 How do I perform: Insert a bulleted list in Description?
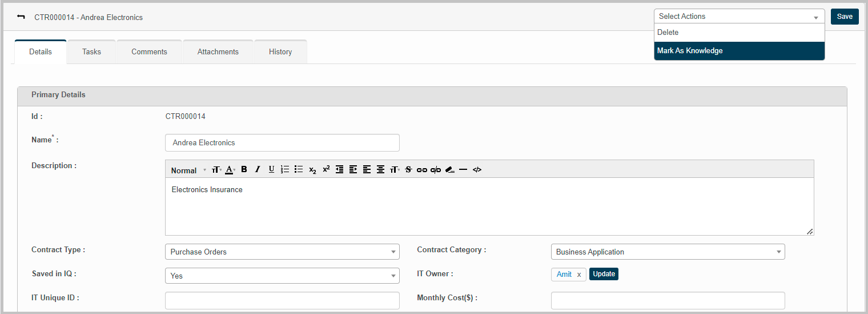click(x=299, y=169)
